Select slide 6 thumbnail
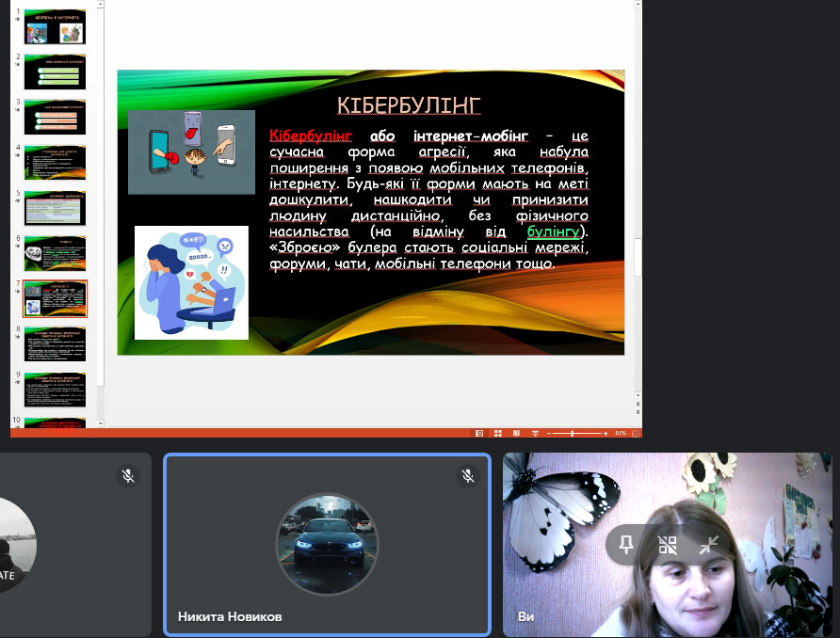 click(55, 253)
